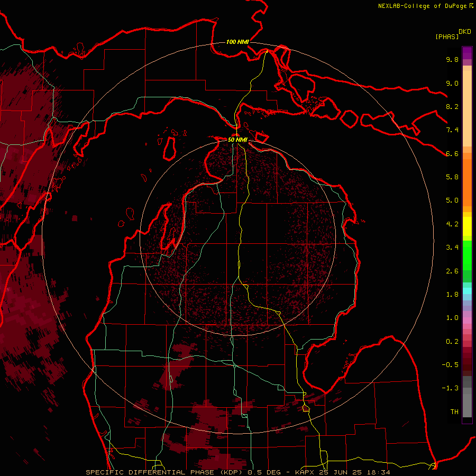This screenshot has width=476, height=476.
Task: Click the 3.4 scale value
Action: pos(452,248)
